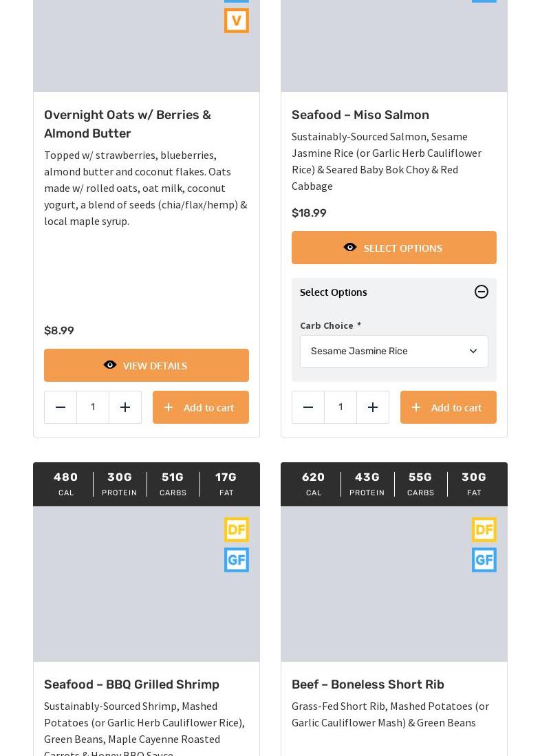Decrease Overnight Oats quantity with minus
Viewport: 540px width, 756px height.
coord(61,407)
